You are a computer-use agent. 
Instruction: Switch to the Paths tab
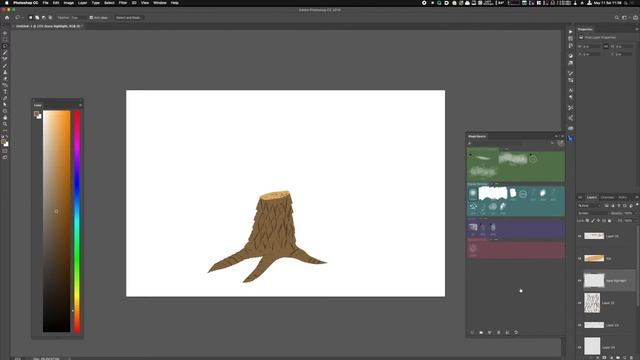click(x=623, y=198)
